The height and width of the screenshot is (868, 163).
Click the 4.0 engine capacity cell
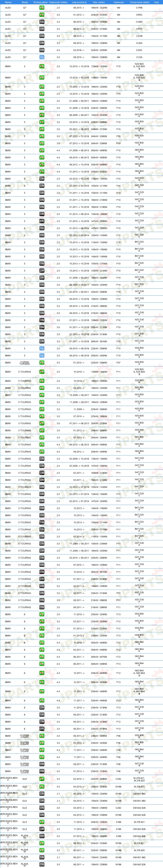click(x=58, y=50)
